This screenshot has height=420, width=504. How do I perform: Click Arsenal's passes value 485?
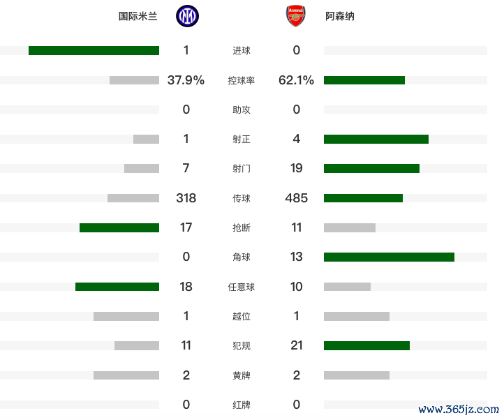point(297,198)
